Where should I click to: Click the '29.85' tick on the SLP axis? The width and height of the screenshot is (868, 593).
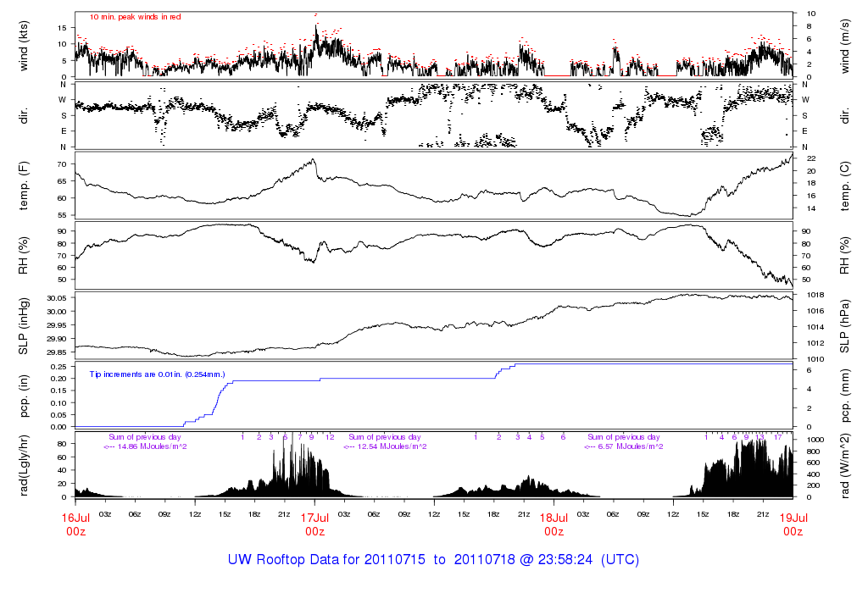[x=57, y=352]
